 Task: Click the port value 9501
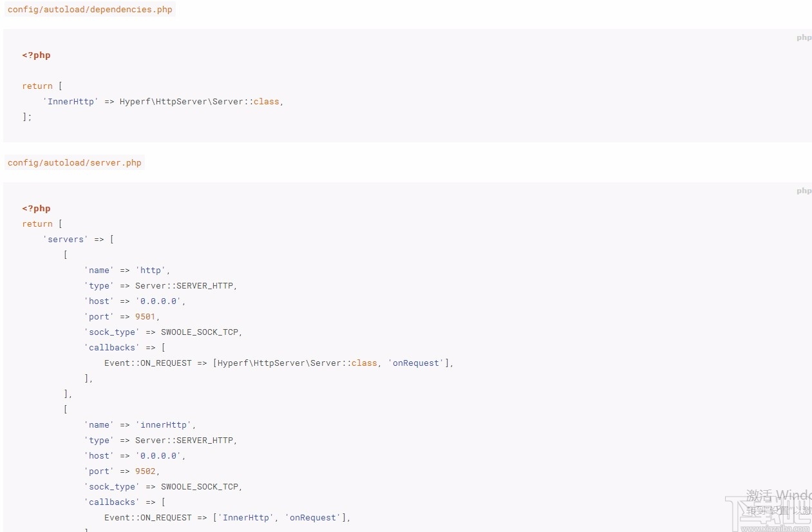146,317
